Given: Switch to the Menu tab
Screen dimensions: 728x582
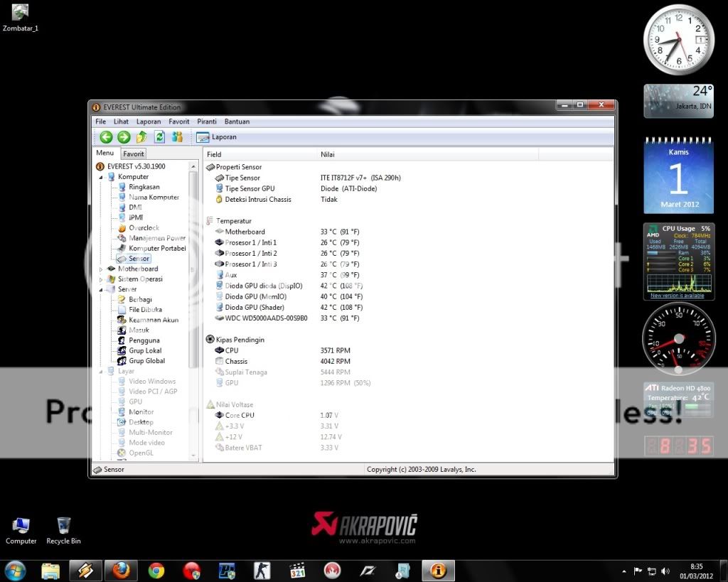Looking at the screenshot, I should click(x=105, y=153).
